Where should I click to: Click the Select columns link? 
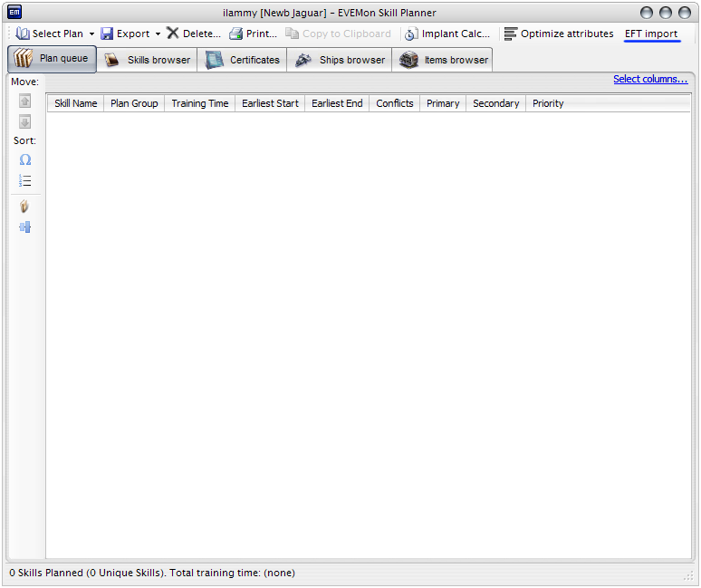649,80
